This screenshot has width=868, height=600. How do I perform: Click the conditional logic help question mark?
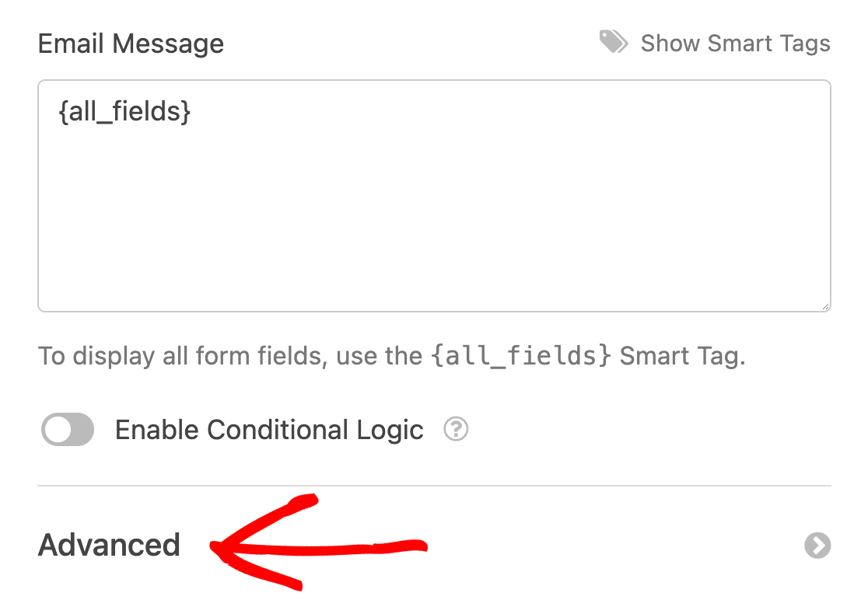click(x=456, y=429)
